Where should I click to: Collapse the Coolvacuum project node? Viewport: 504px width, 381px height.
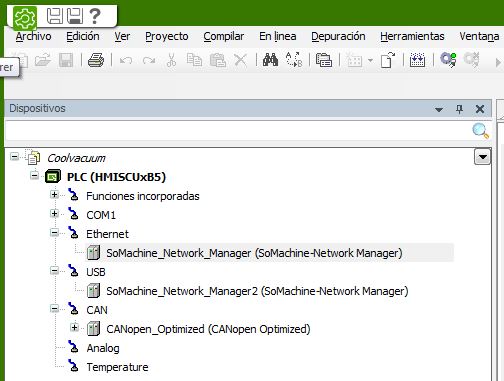[14, 156]
